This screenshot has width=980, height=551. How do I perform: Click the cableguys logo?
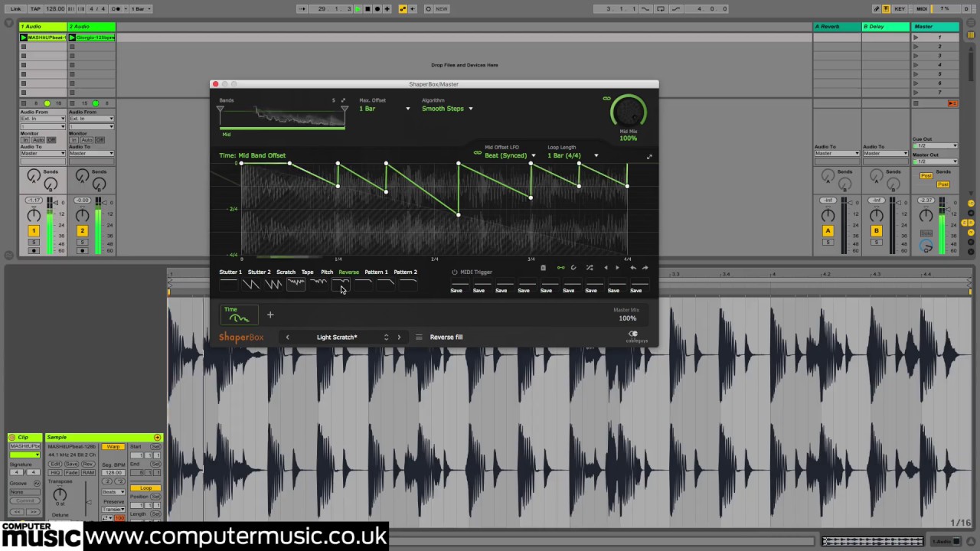(x=635, y=337)
